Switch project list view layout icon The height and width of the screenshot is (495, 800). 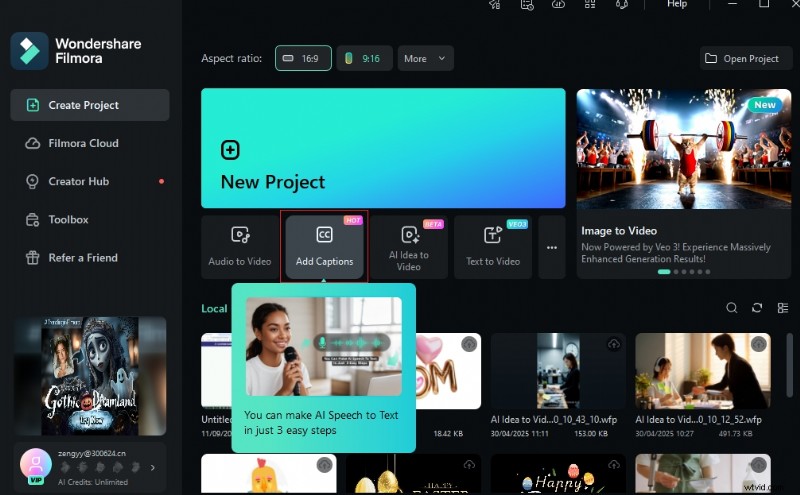781,308
